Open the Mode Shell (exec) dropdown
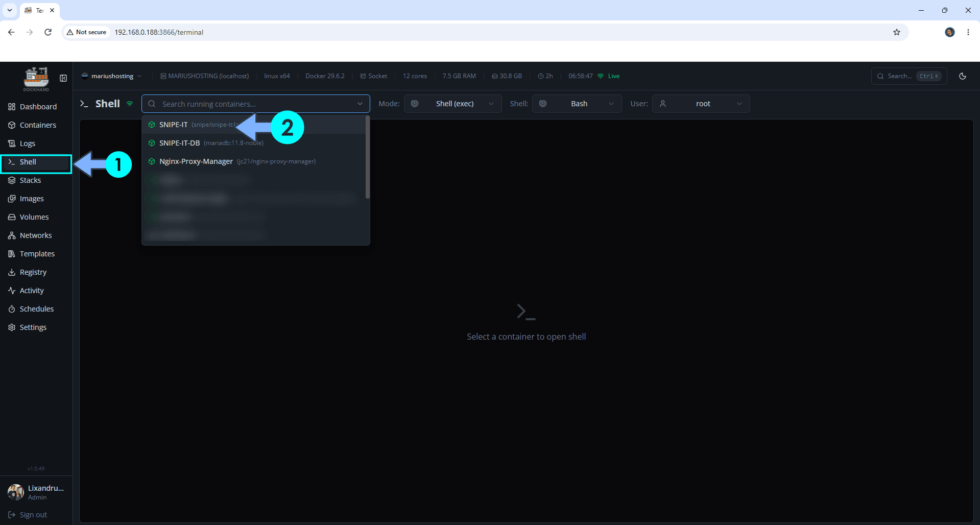980x525 pixels. 452,104
